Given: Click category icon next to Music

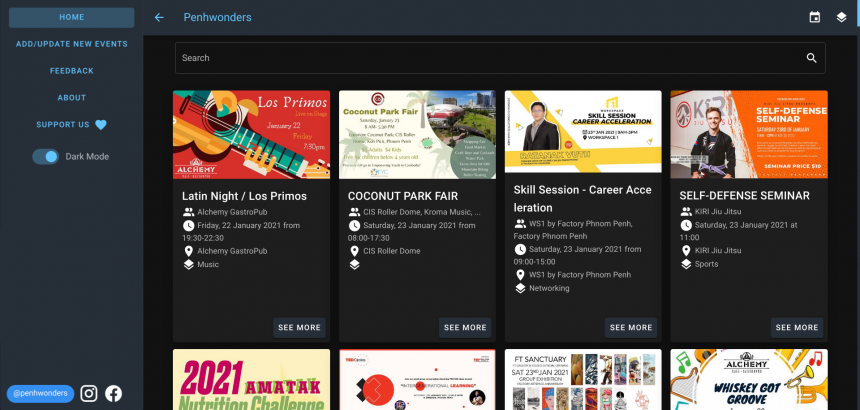Looking at the screenshot, I should coord(188,265).
